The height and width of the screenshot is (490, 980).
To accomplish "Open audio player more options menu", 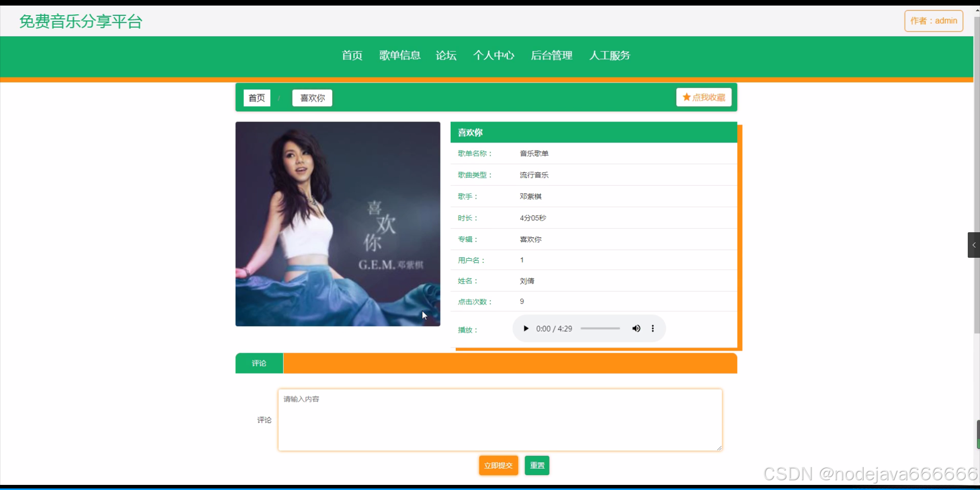I will [653, 329].
